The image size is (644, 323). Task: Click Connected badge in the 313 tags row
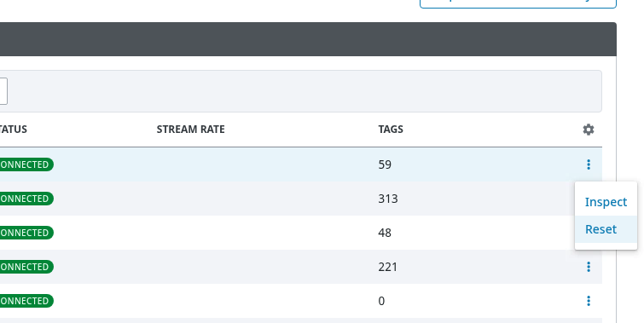tap(26, 199)
